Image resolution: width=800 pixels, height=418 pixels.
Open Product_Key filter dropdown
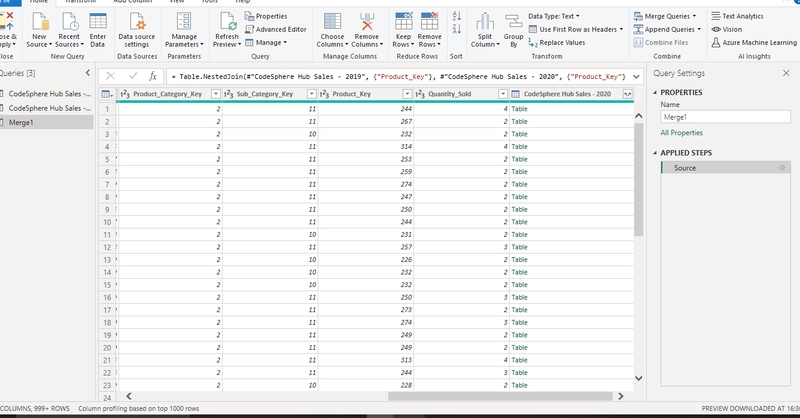[x=407, y=94]
